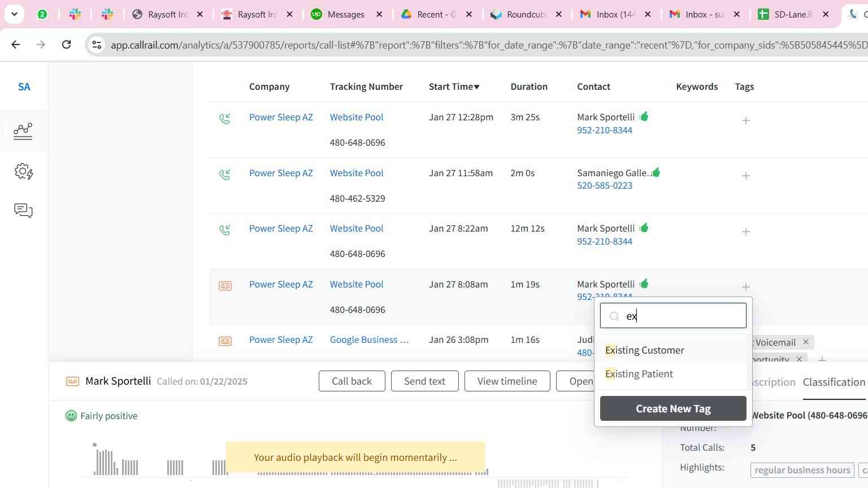The image size is (868, 488).
Task: Add tag plus for Jan 27 8:22am call
Action: point(746,232)
